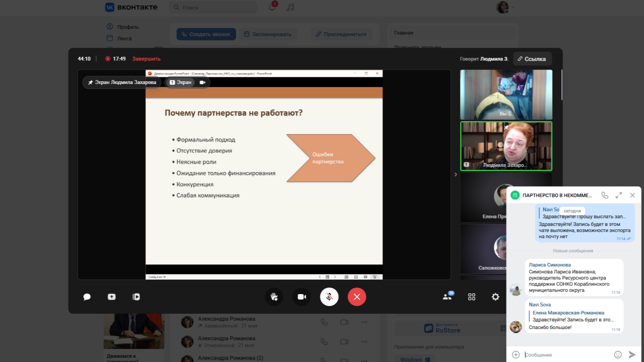644x362 pixels.
Task: Open the music note icon
Action: point(291,7)
